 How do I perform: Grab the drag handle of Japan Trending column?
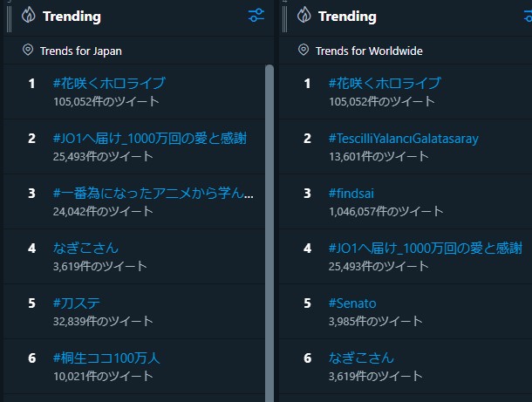[x=9, y=16]
